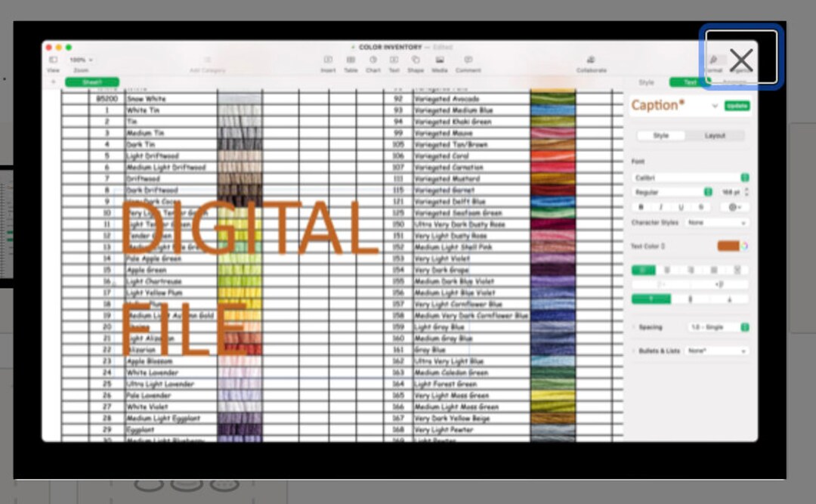Image resolution: width=816 pixels, height=504 pixels.
Task: Open the Insert menu icon
Action: (x=329, y=60)
